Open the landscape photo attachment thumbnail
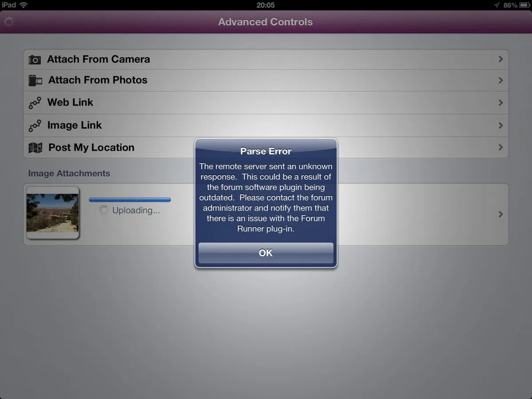Screen dimensions: 532x399 [53, 213]
